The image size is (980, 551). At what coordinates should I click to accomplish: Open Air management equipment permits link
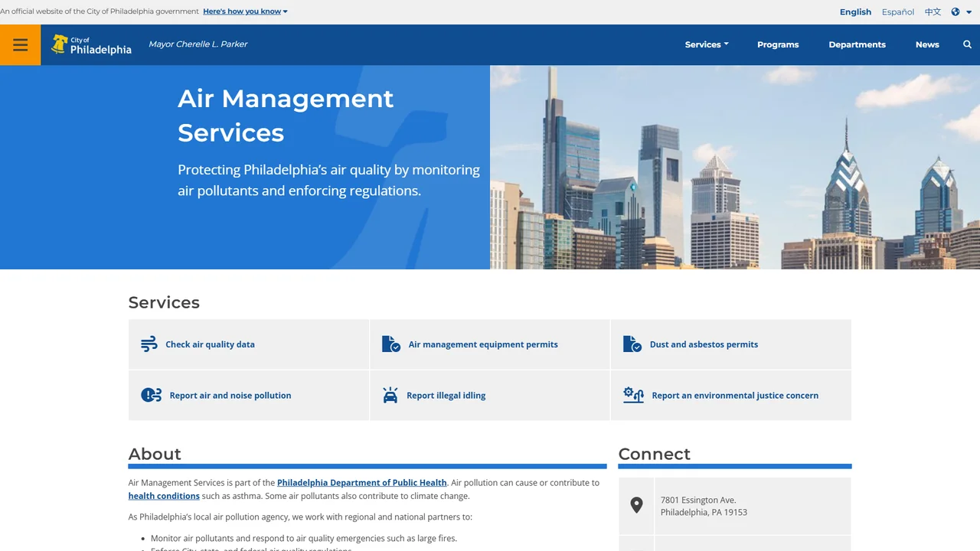[483, 344]
